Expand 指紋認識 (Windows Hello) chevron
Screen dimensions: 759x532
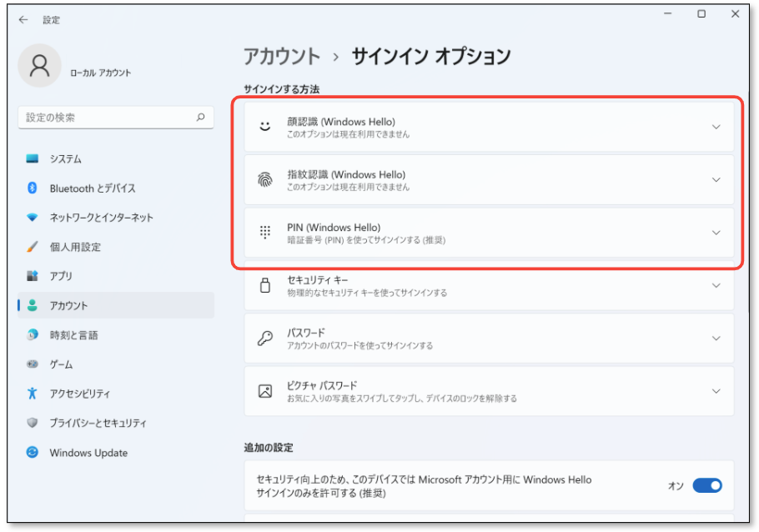tap(716, 179)
